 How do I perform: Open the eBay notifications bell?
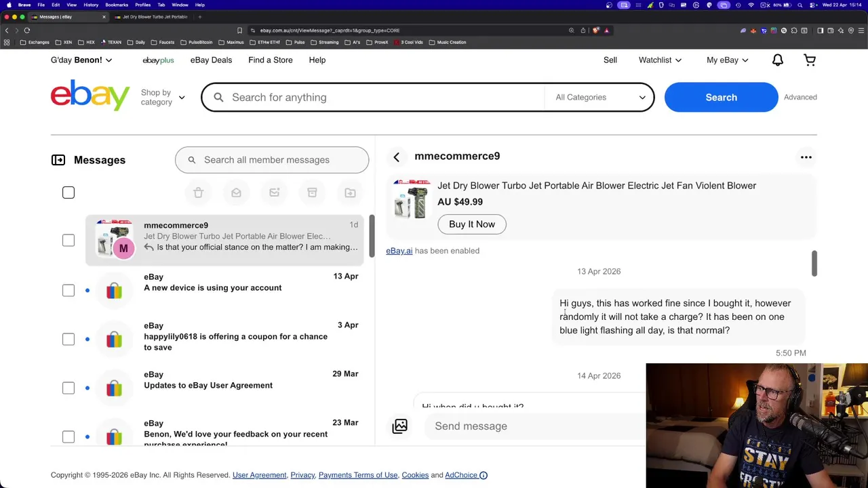[x=778, y=60]
